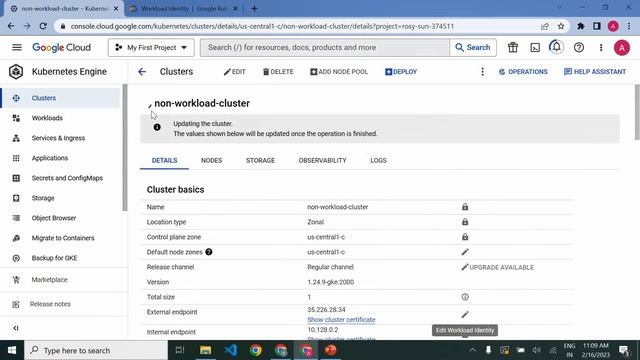640x360 pixels.
Task: Open the Windows Start menu
Action: pos(12,350)
